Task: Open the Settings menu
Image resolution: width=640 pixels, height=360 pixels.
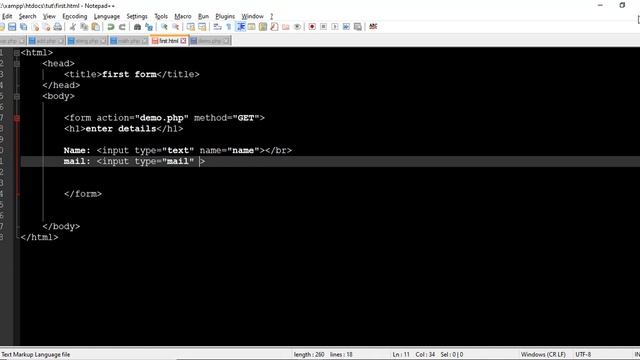Action: click(137, 16)
